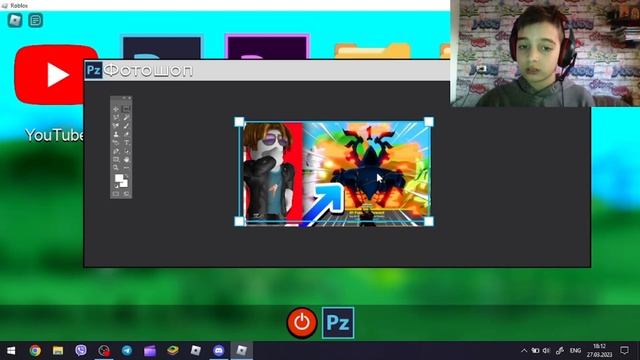Open the Windows notification center
The height and width of the screenshot is (360, 640).
(x=624, y=351)
